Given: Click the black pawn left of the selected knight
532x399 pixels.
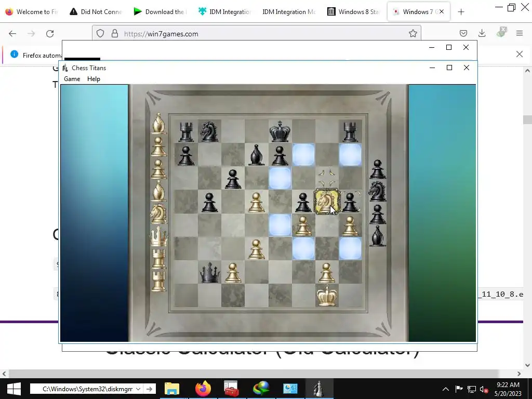Looking at the screenshot, I should [303, 202].
